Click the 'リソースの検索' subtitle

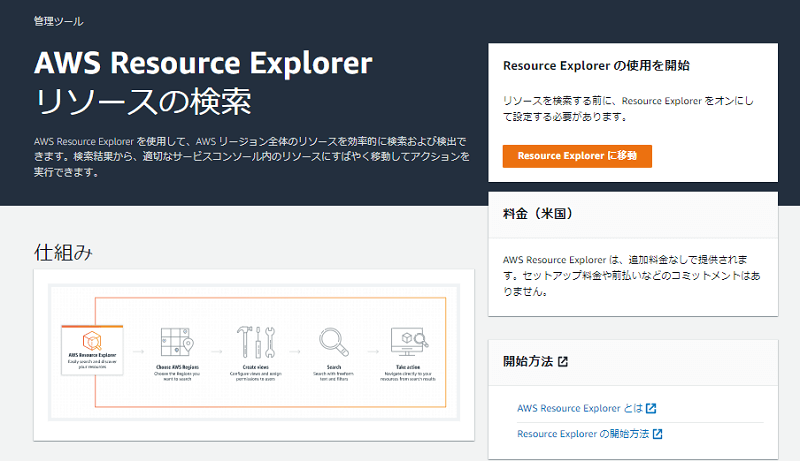pos(142,101)
